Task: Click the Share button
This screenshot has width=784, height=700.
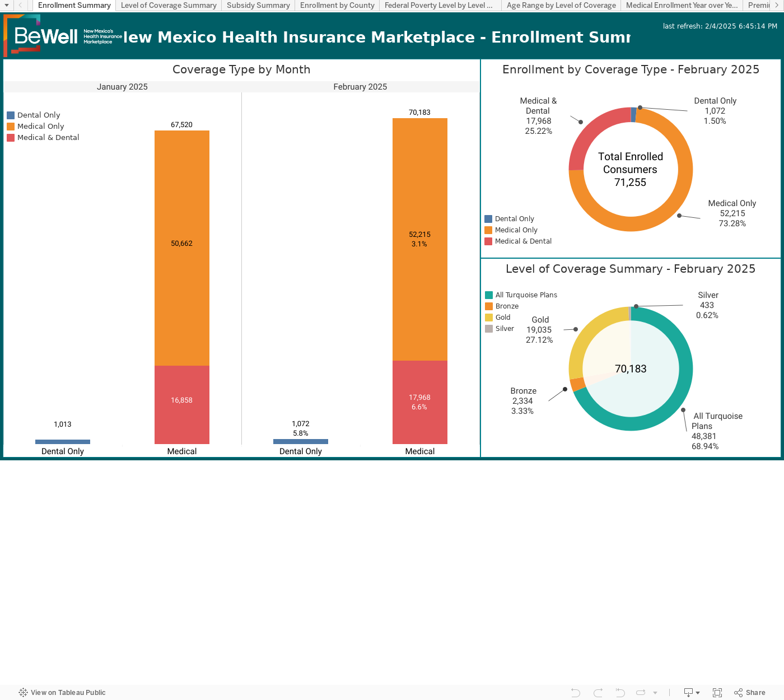Action: (750, 693)
